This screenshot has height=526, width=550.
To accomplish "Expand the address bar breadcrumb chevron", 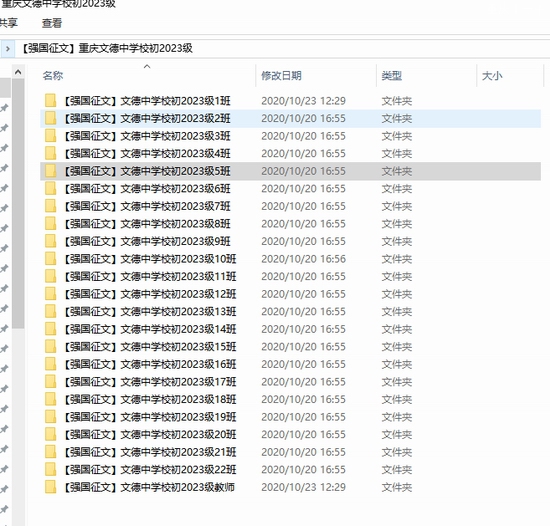I will [x=8, y=49].
